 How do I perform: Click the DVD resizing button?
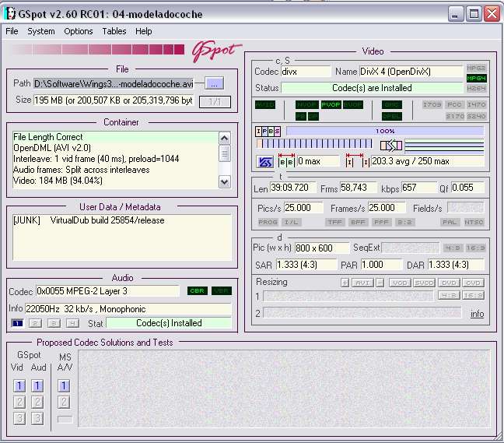449,283
